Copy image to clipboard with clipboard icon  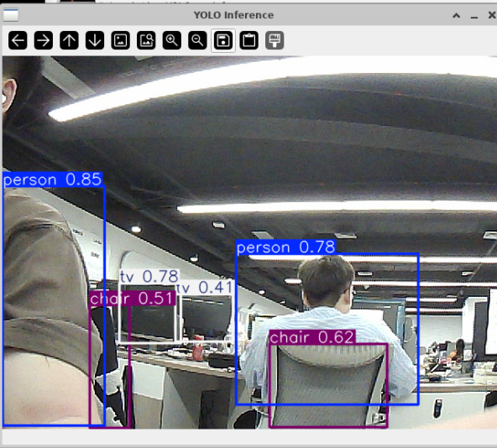248,40
